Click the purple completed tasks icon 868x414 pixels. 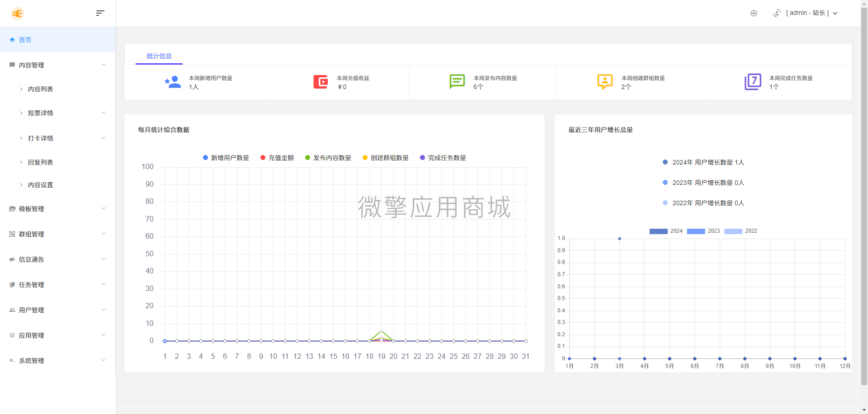pos(753,82)
